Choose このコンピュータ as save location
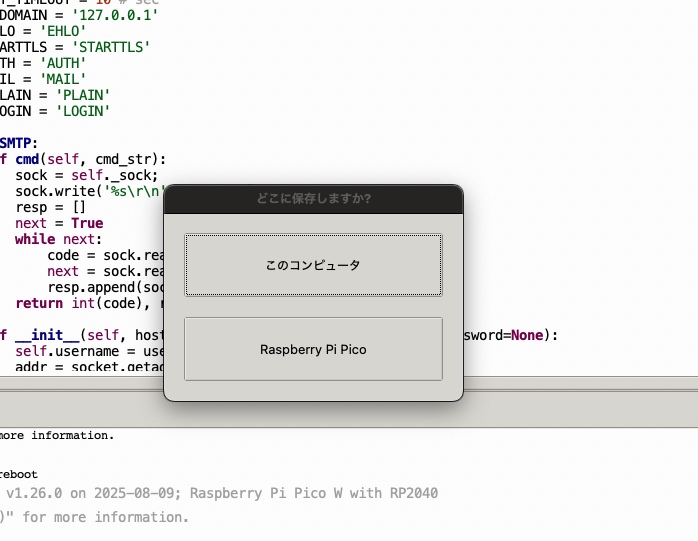Viewport: 698px width, 541px height. click(x=313, y=264)
